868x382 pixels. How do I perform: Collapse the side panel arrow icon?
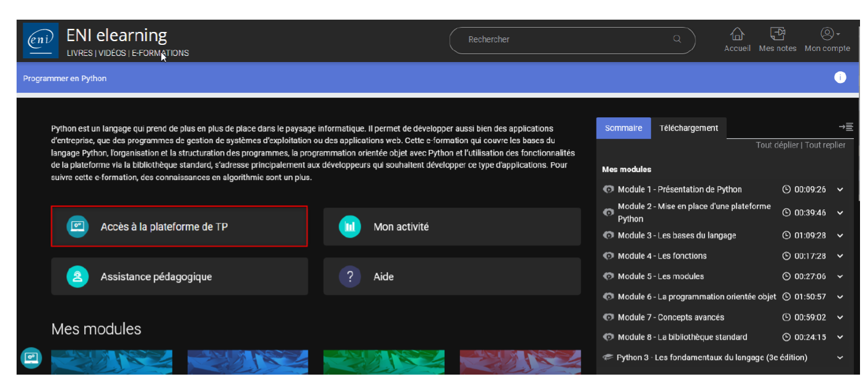(846, 127)
